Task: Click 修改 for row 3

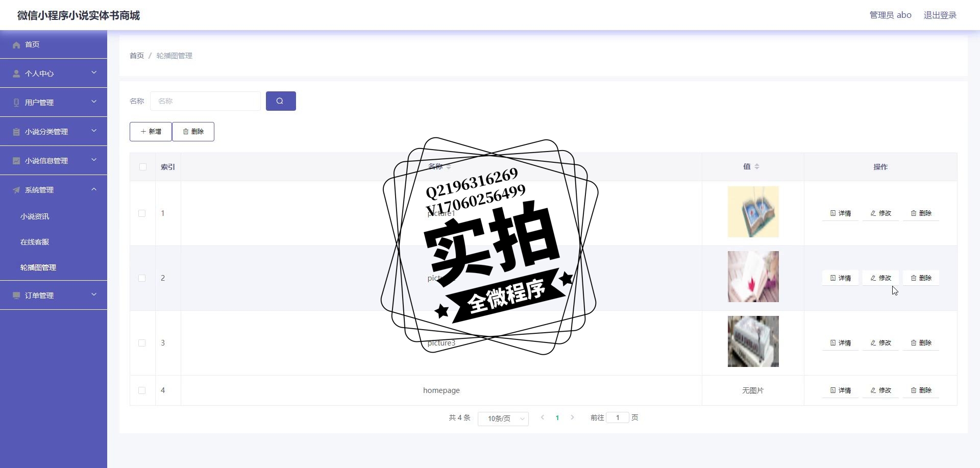Action: 880,343
